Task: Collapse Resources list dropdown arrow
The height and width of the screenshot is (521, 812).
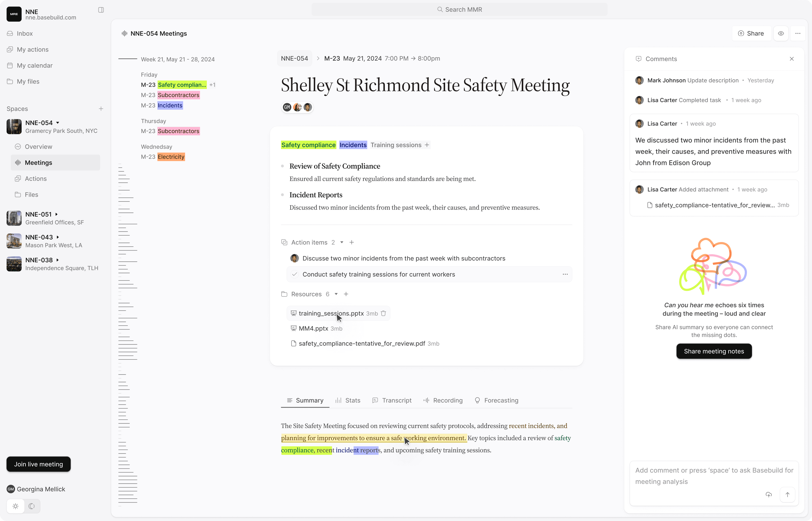Action: click(336, 294)
